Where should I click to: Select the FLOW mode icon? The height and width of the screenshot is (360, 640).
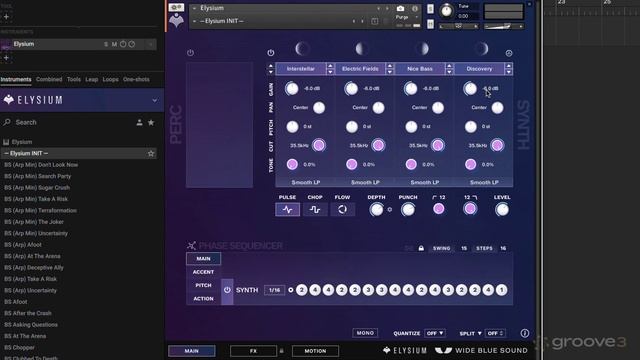[342, 209]
